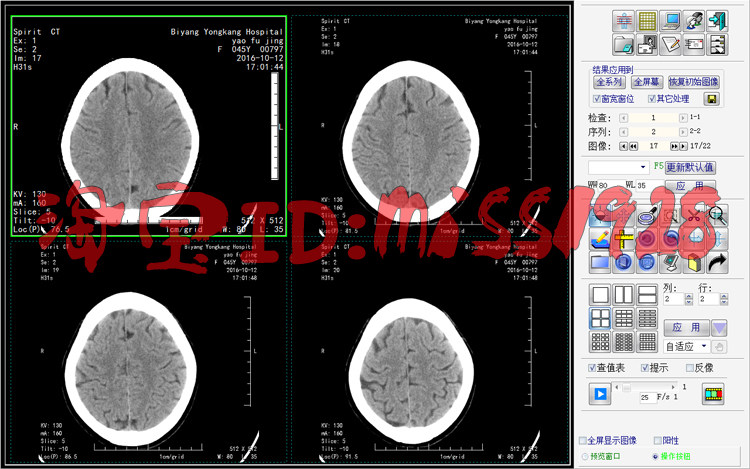Open the folder icon in top toolbar
The height and width of the screenshot is (469, 750).
pos(624,44)
